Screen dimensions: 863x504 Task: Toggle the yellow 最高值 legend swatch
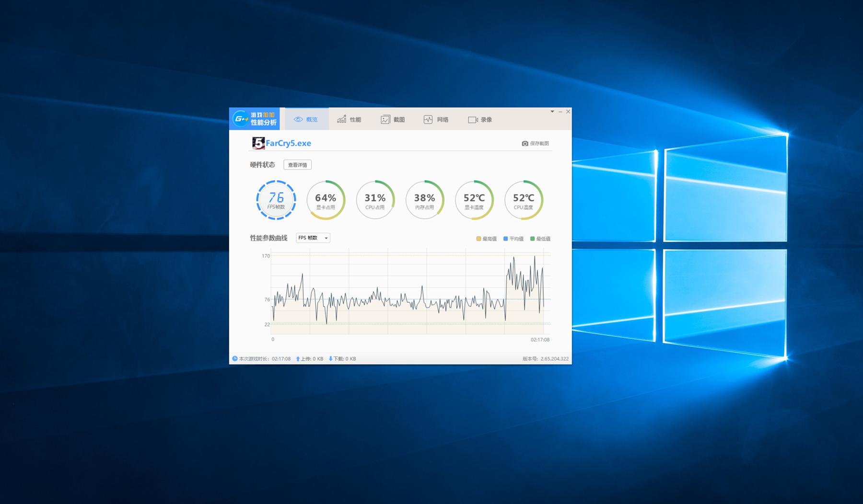[478, 239]
